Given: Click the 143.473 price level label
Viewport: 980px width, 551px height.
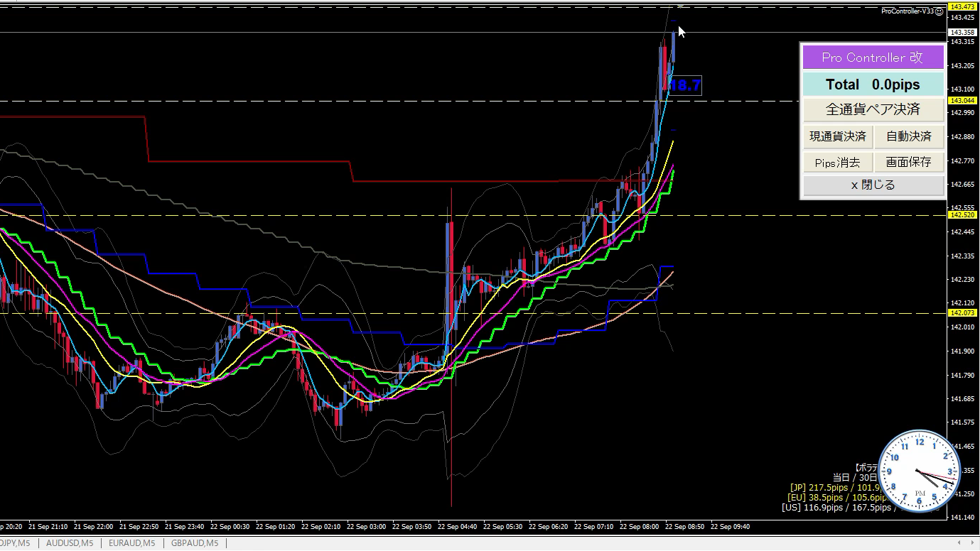Looking at the screenshot, I should coord(962,7).
